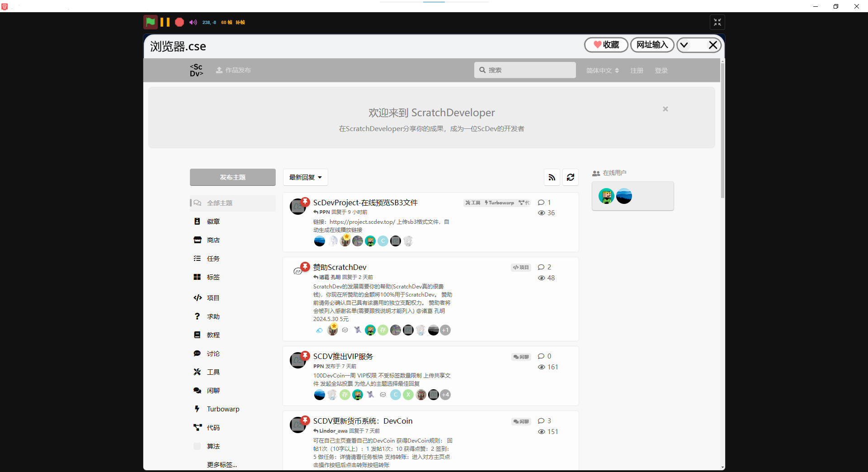This screenshot has height=472, width=868.
Task: Open 教程 tutorials tag in sidebar
Action: pyautogui.click(x=213, y=335)
